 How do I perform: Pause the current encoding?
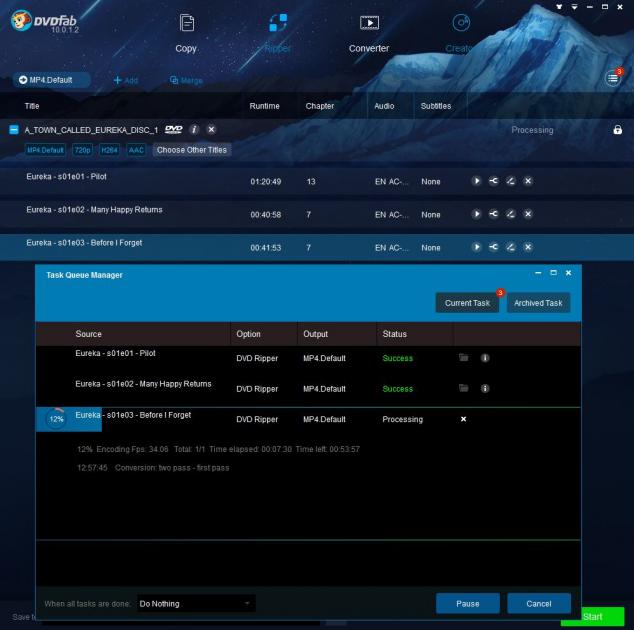click(x=467, y=603)
